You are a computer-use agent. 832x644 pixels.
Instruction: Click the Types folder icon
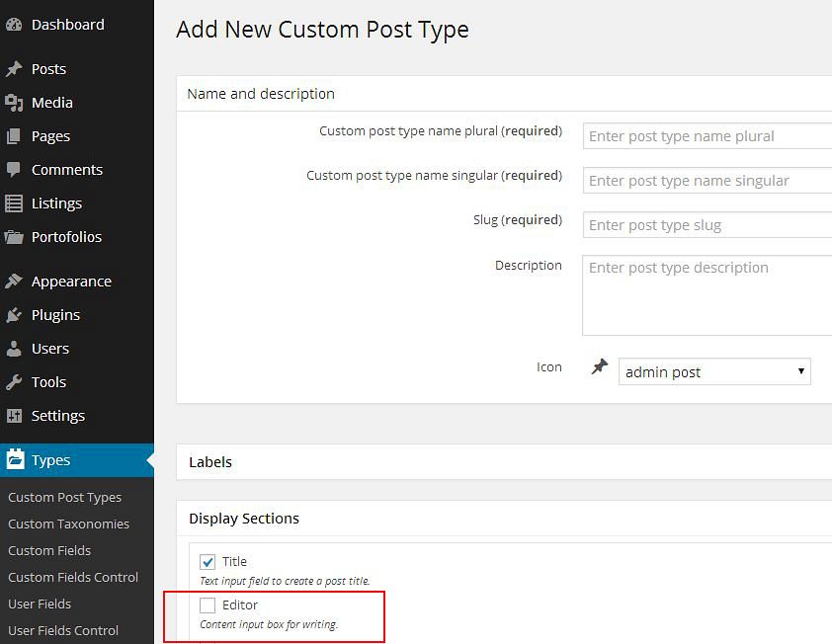point(15,459)
